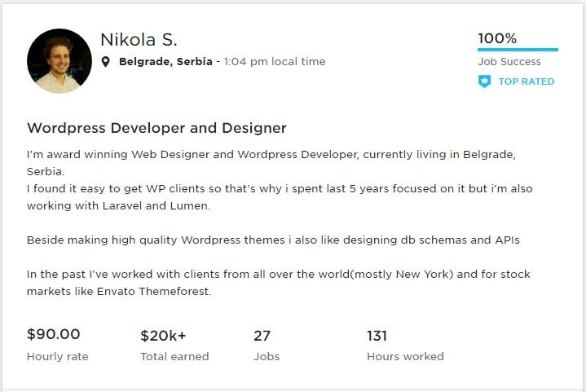Click the TOP RATED text label
This screenshot has height=392, width=586.
pos(527,81)
